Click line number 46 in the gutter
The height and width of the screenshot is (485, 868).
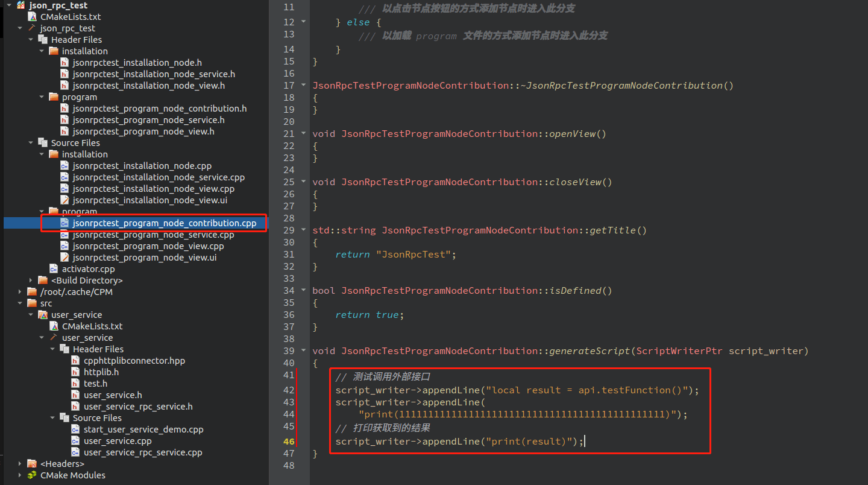pos(289,442)
